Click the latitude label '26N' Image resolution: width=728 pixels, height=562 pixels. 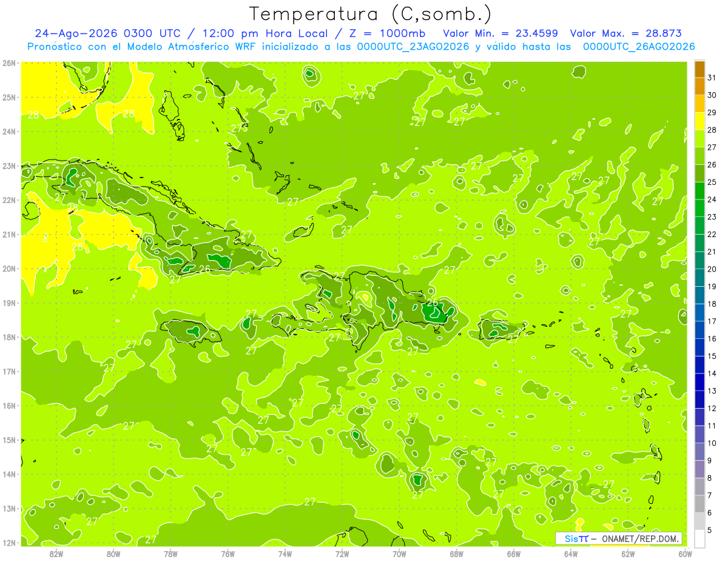click(9, 63)
